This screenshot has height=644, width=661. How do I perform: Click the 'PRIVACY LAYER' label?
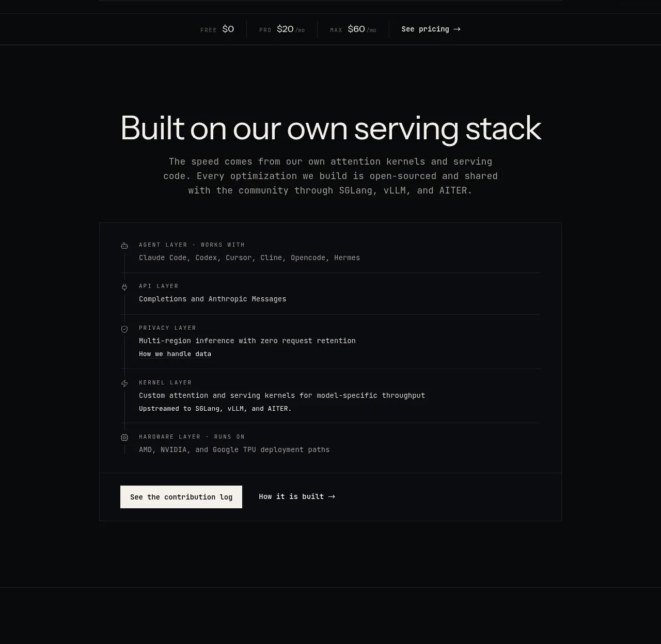click(x=167, y=328)
